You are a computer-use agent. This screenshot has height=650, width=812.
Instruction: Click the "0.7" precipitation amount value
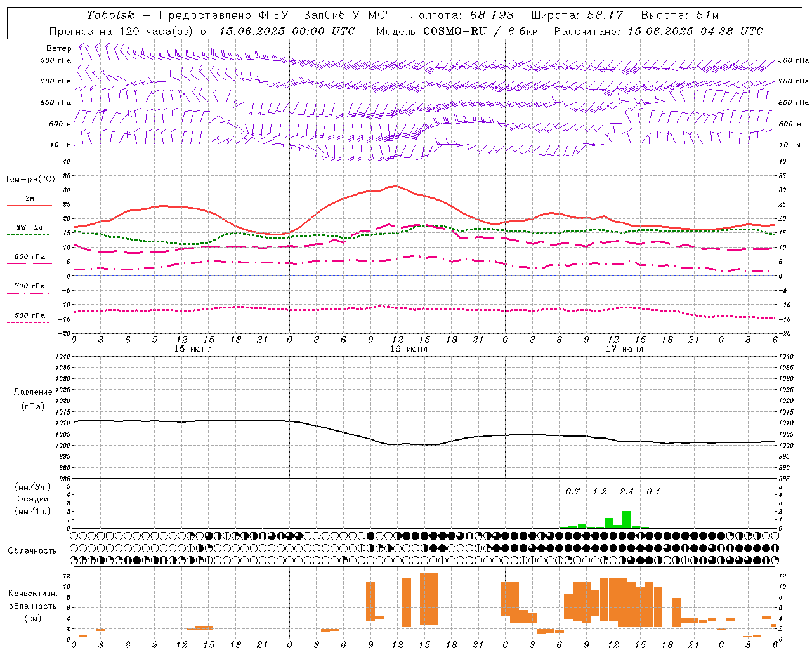tap(573, 492)
